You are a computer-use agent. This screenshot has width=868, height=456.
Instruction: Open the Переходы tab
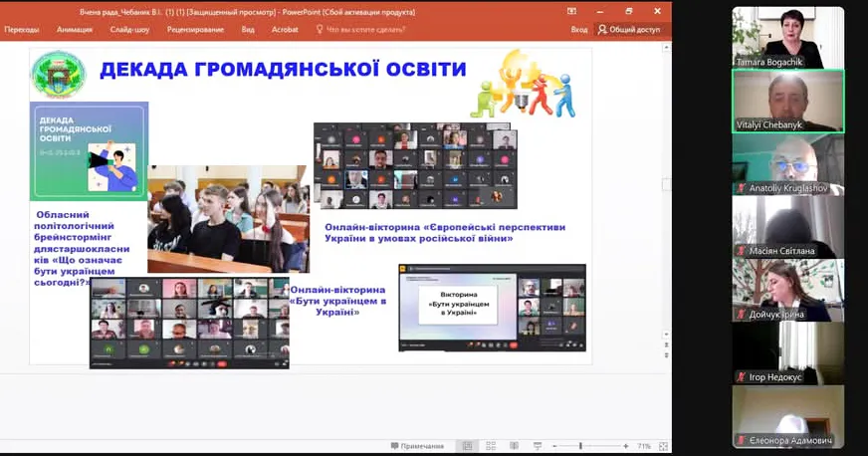point(22,30)
